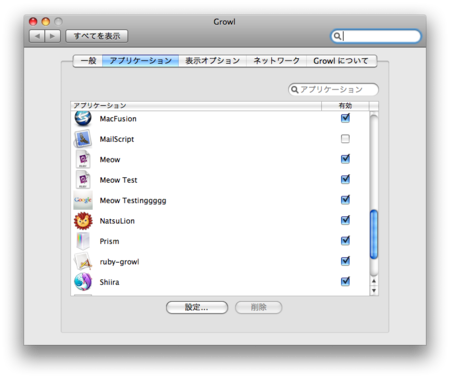Select the Shiira row name
The width and height of the screenshot is (450, 378).
point(109,282)
